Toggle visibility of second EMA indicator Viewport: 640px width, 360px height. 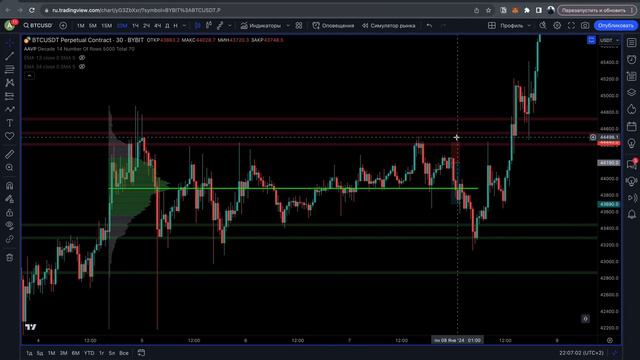coord(82,67)
